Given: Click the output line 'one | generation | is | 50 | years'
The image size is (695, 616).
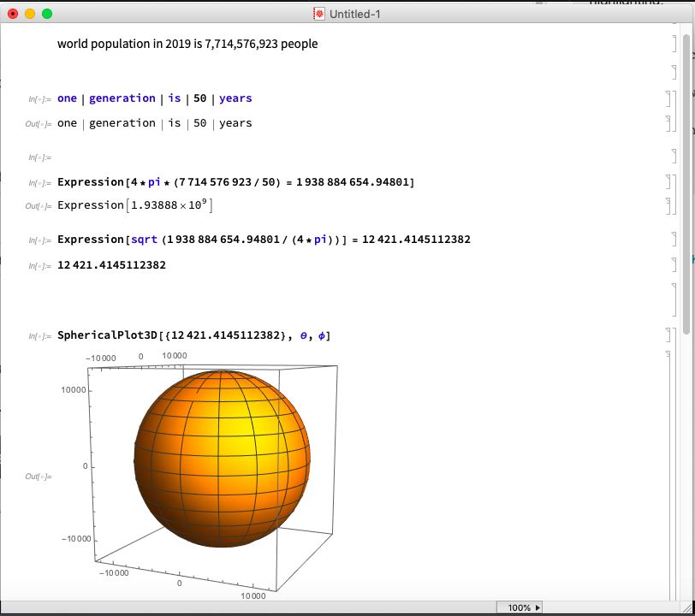Looking at the screenshot, I should coord(155,123).
